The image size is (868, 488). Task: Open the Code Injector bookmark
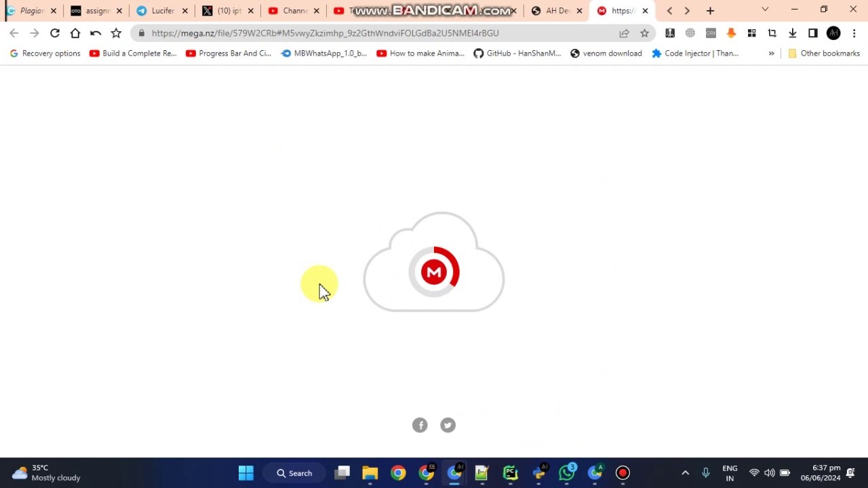(695, 54)
